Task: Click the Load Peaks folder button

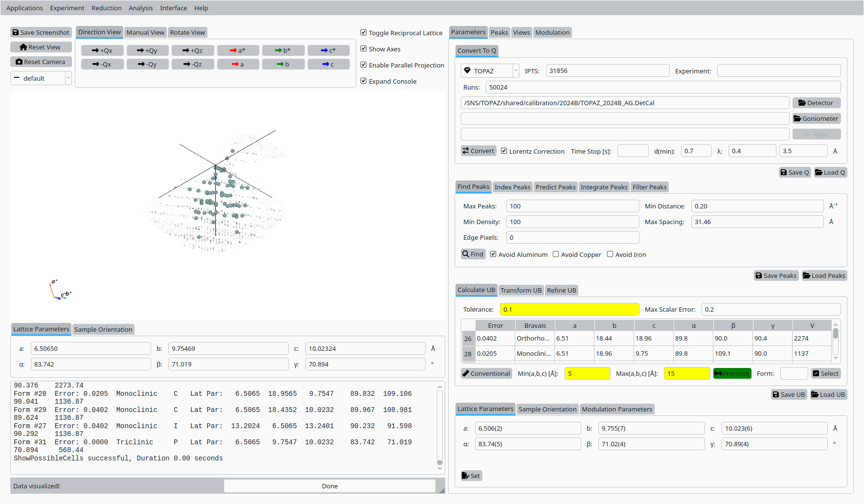Action: (x=824, y=275)
